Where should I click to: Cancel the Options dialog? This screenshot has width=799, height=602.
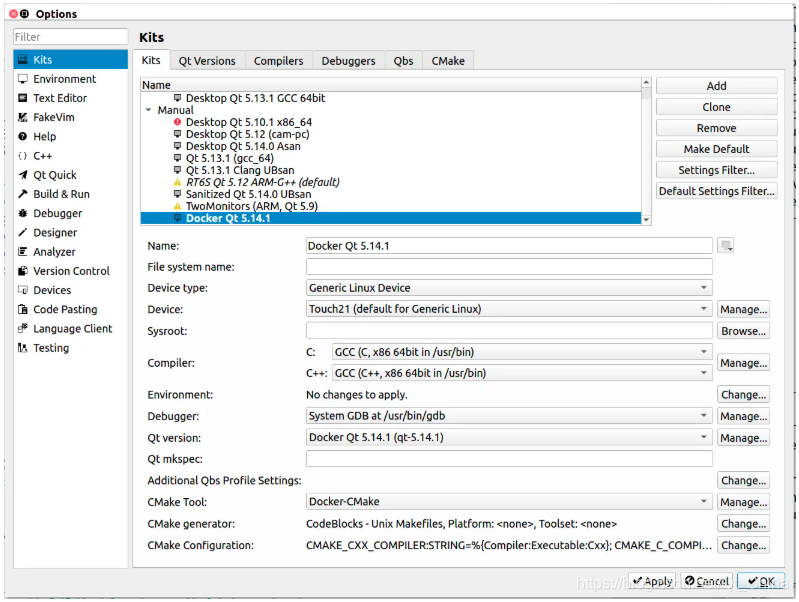(707, 581)
